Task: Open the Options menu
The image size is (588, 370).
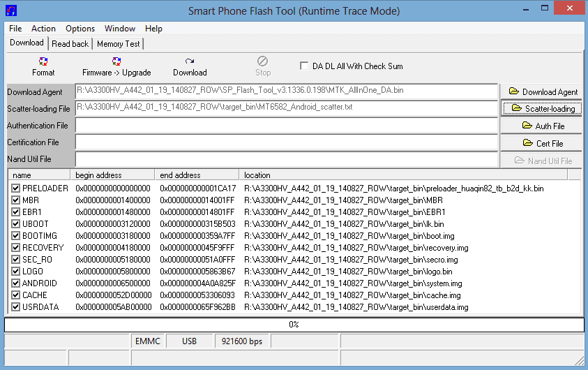Action: click(80, 29)
